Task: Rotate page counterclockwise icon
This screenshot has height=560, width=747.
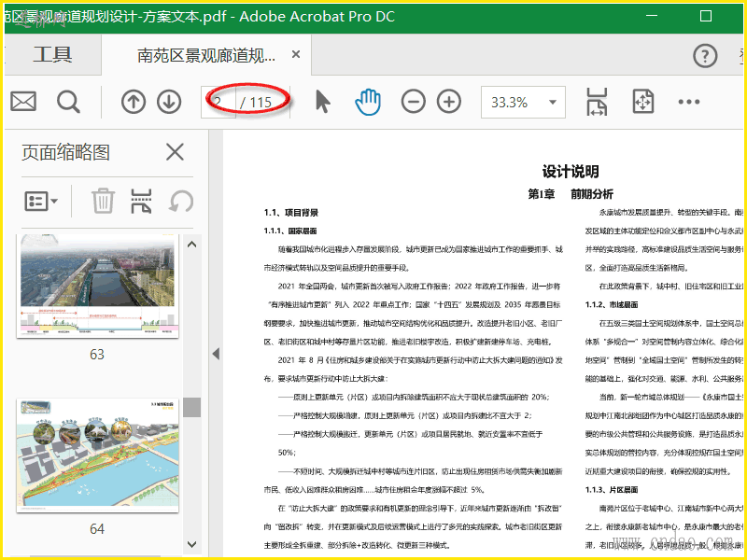Action: (x=181, y=201)
